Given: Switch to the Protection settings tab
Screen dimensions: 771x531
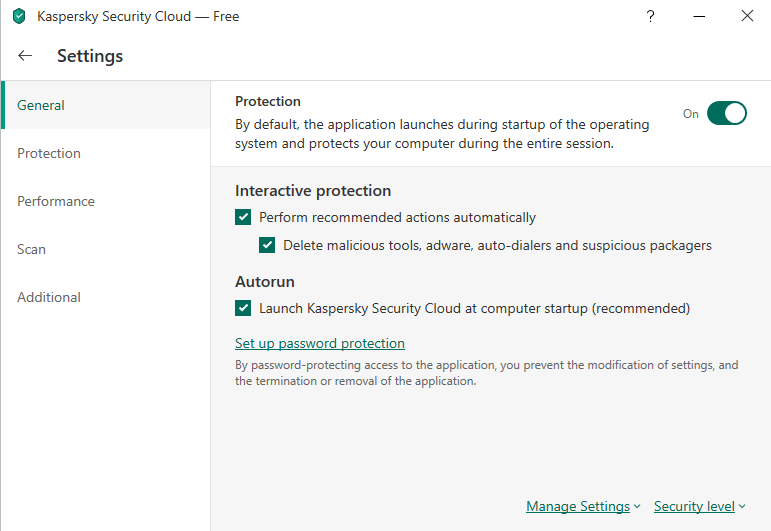Looking at the screenshot, I should 49,153.
